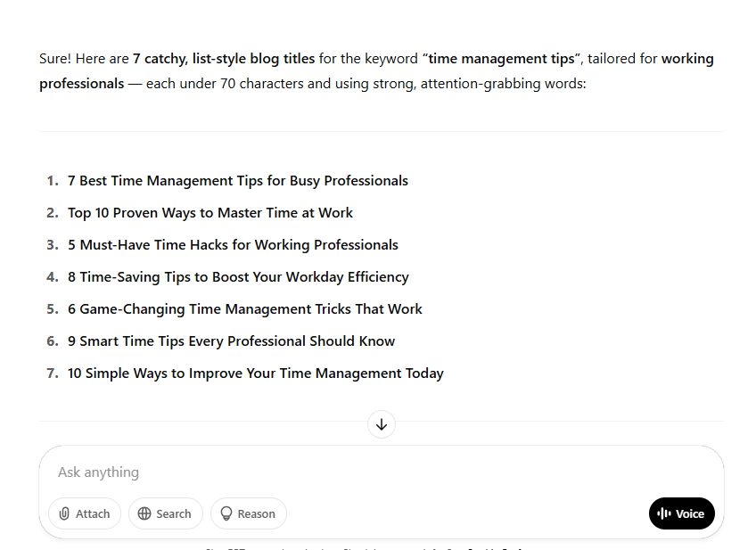
Task: Focus the Ask anything message box
Action: click(357, 472)
